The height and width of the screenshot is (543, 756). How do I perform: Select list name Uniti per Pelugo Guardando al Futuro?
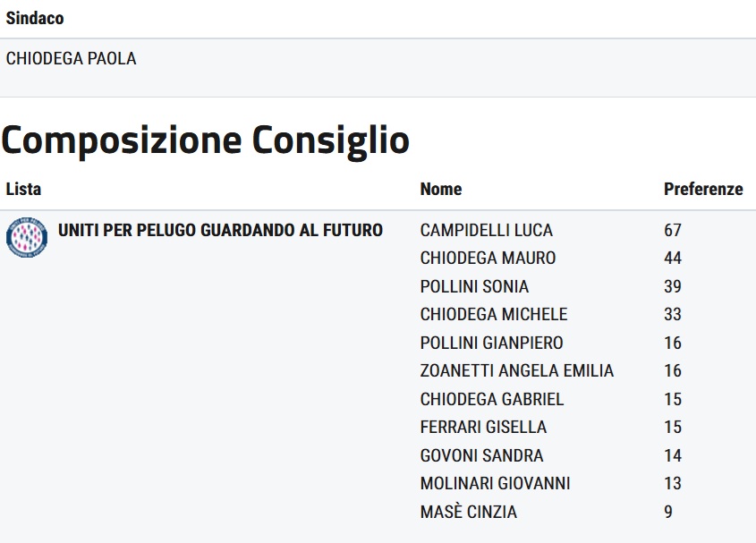[x=220, y=230]
